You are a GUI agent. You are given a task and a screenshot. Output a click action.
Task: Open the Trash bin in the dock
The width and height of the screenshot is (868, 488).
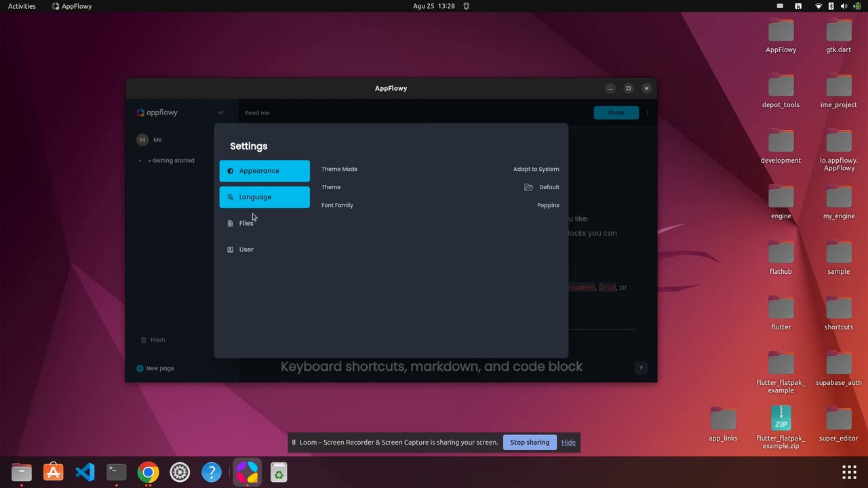tap(279, 472)
